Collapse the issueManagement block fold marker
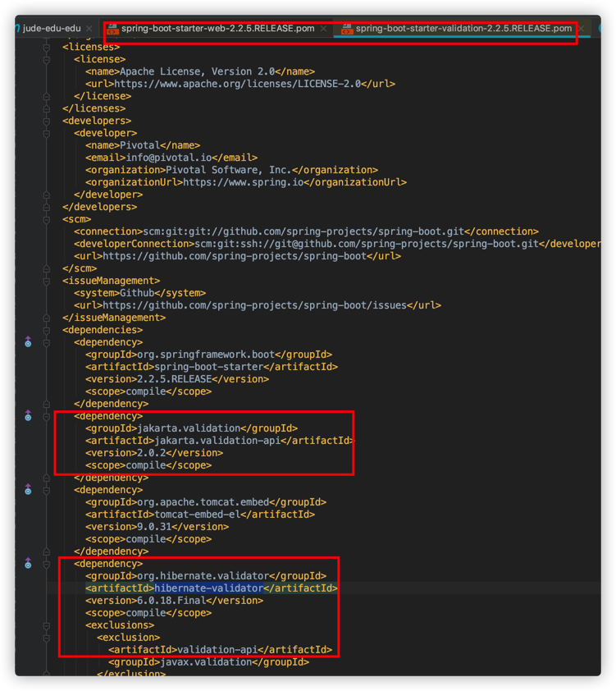 [46, 281]
